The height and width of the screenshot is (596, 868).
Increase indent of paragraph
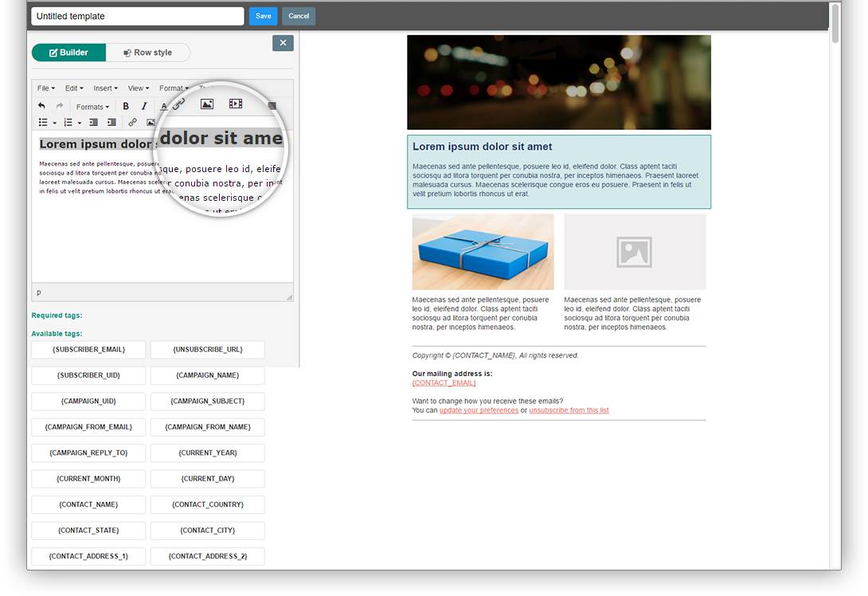111,123
